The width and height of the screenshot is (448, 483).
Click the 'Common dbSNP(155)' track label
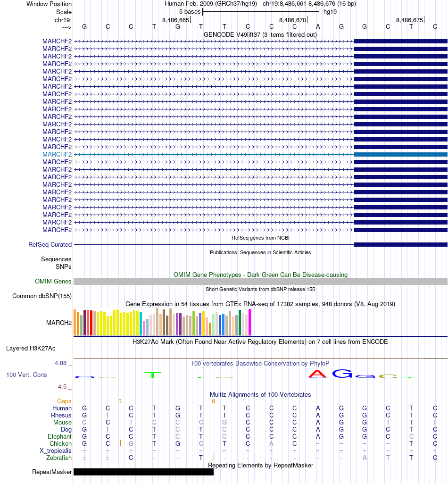coord(42,296)
